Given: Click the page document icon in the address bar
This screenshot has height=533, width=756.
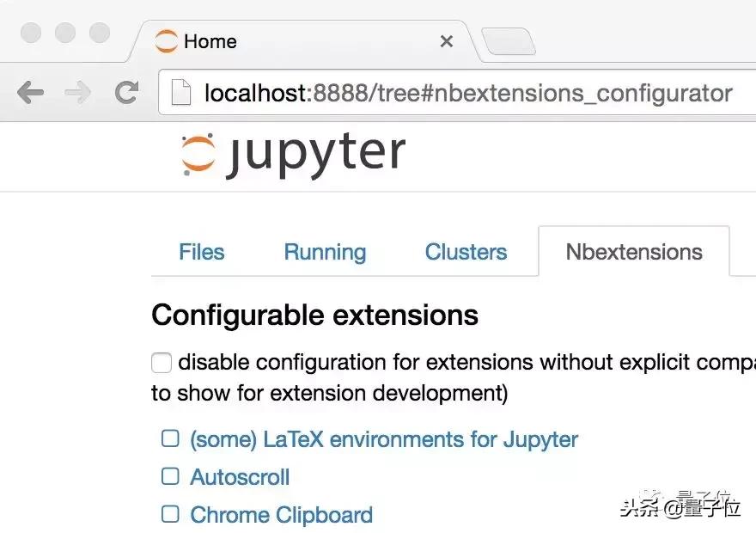Looking at the screenshot, I should [181, 92].
